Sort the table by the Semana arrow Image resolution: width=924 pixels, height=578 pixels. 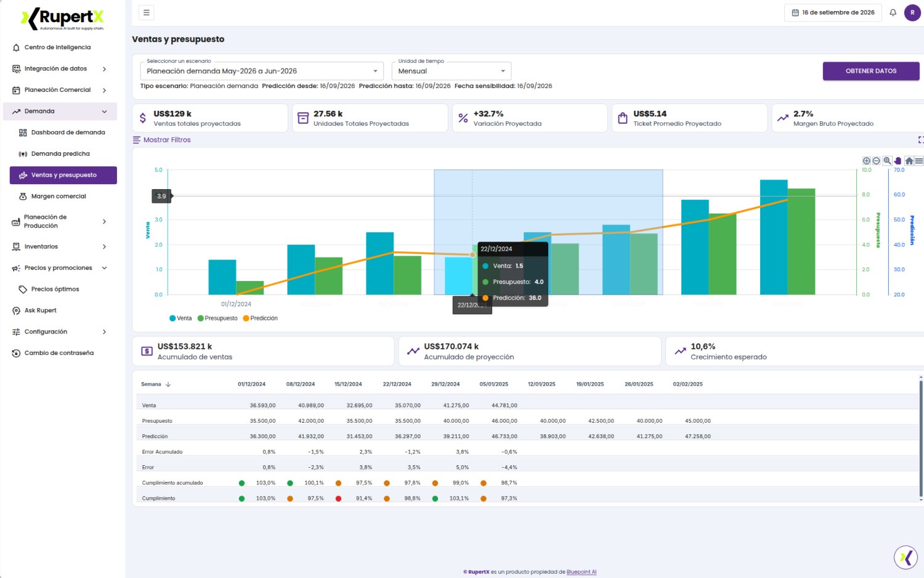point(168,385)
